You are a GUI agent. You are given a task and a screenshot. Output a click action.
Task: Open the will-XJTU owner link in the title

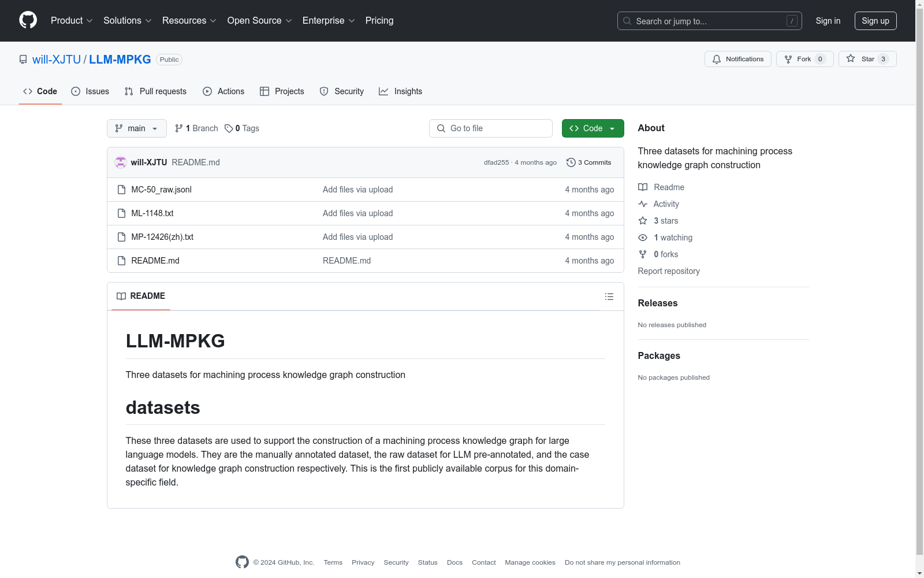(57, 60)
